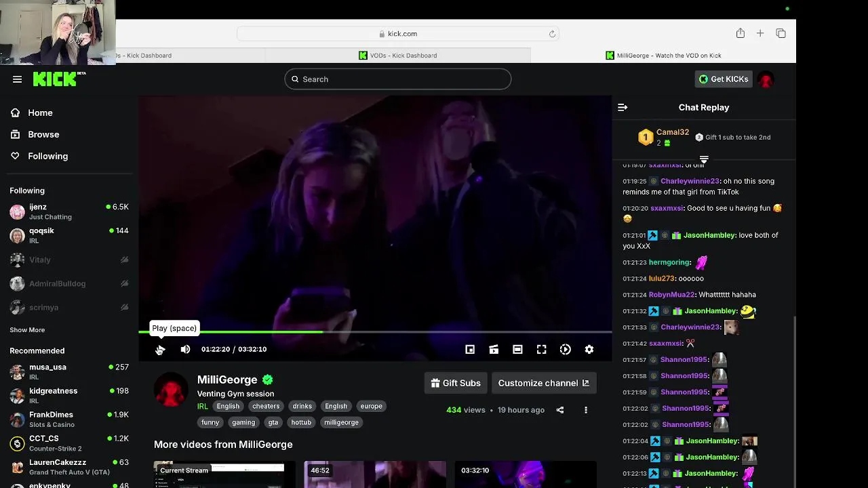Open the three-dot VOD options menu
Image resolution: width=868 pixels, height=488 pixels.
pyautogui.click(x=586, y=410)
